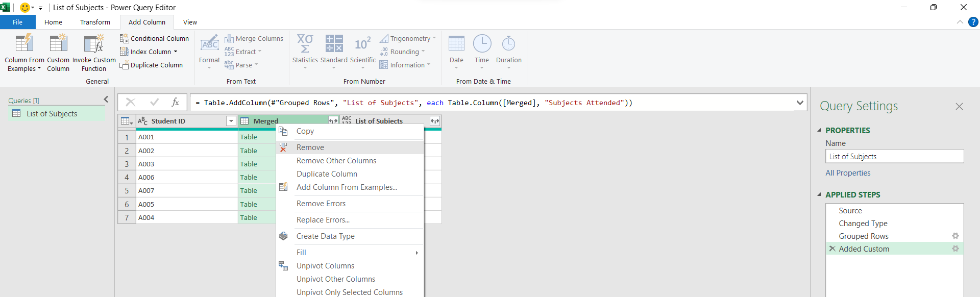Open the File tab

pos(17,22)
